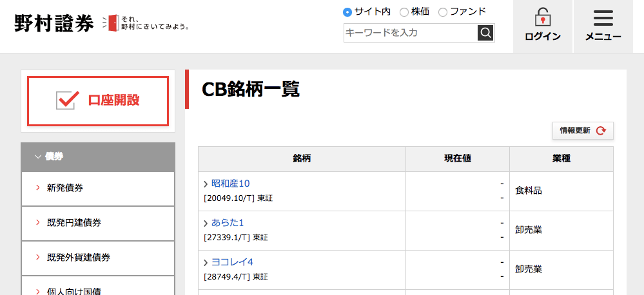Screen dimensions: 644x295
Task: Click the Nomura Securities logo
Action: click(x=54, y=24)
